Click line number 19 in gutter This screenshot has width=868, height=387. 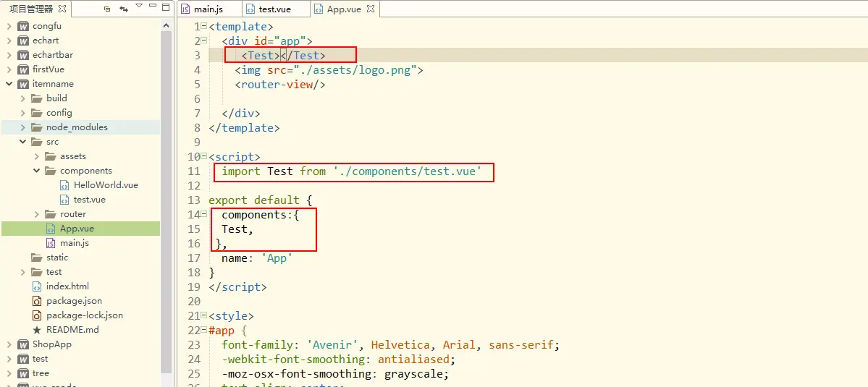click(x=194, y=287)
